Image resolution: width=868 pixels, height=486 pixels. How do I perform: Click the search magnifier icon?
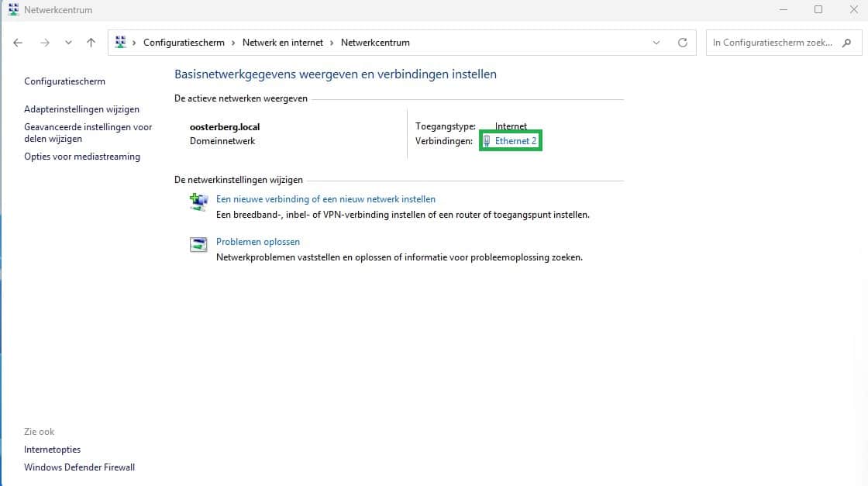(x=846, y=43)
